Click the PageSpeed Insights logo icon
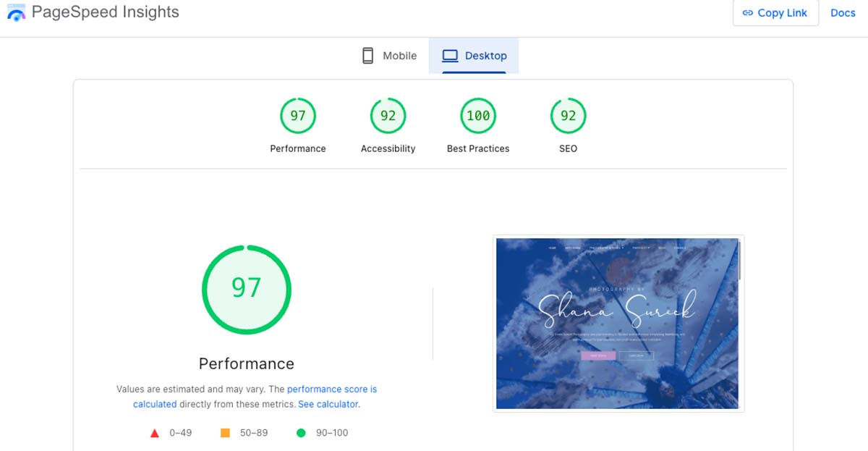Screen dimensions: 868x451 (x=16, y=12)
